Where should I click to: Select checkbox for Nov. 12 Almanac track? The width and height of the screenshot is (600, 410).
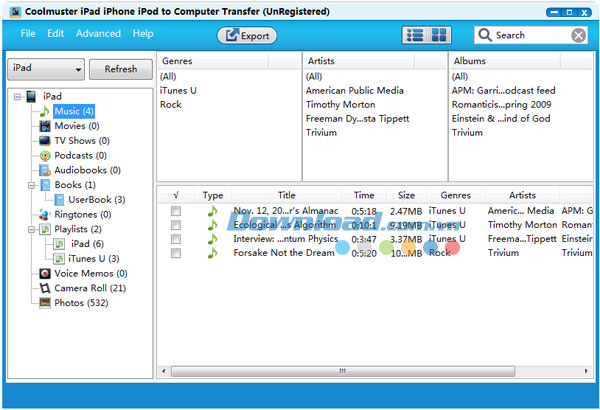[176, 211]
